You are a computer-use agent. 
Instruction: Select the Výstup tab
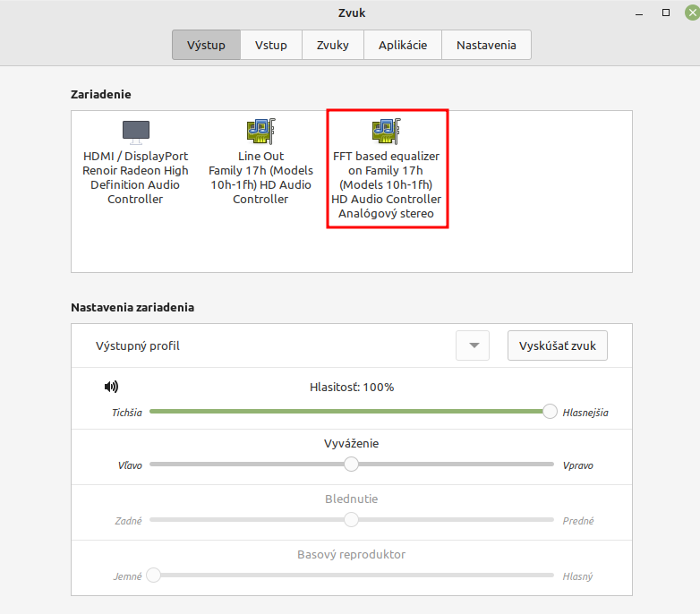pos(206,45)
